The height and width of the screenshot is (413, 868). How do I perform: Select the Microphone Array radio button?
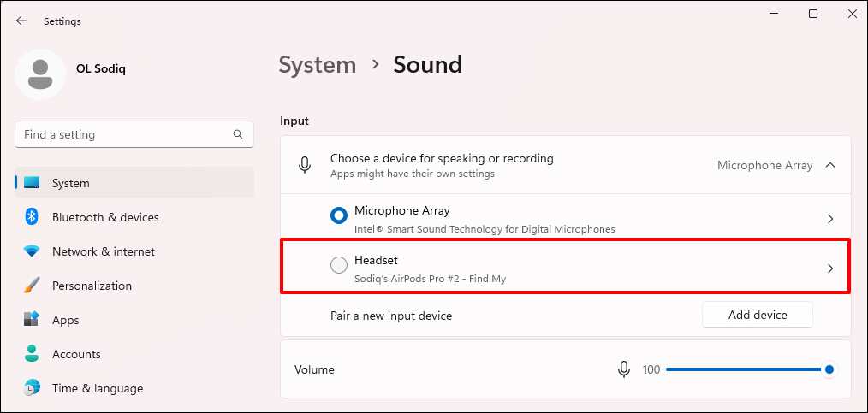tap(339, 217)
